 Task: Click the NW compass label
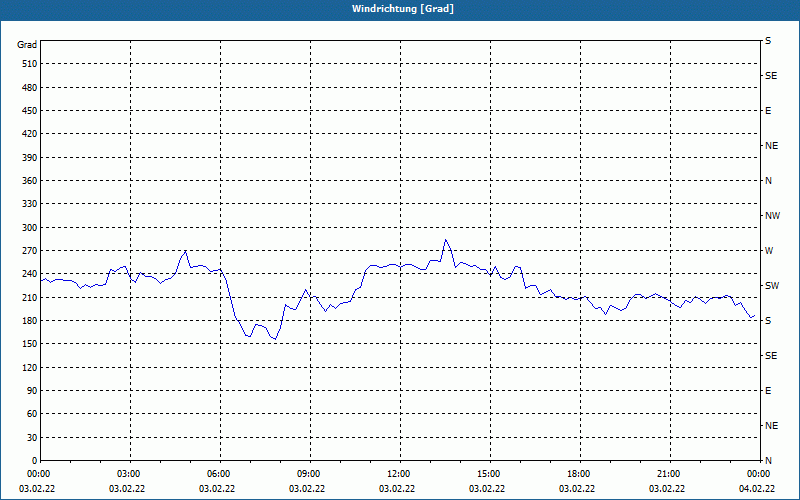(x=772, y=216)
